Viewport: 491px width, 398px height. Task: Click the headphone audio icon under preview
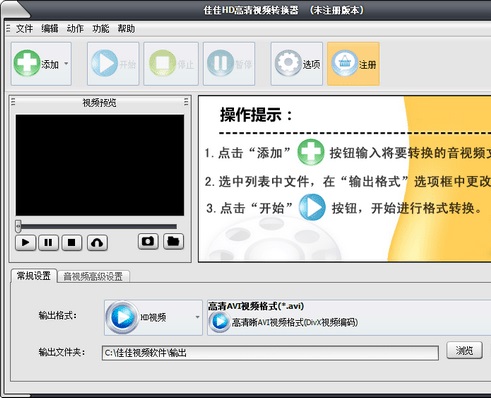(97, 242)
